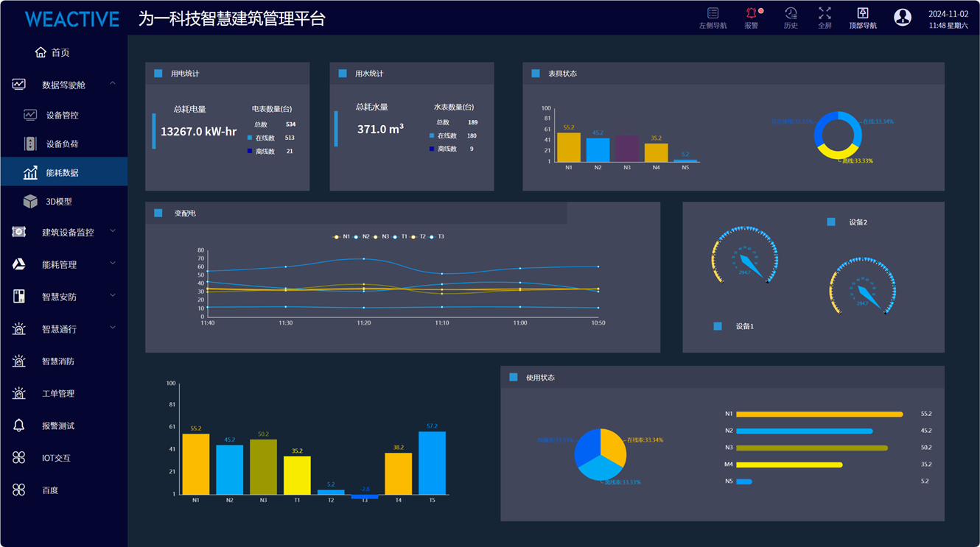Enter fullscreen with the 全屏 icon

coord(825,14)
